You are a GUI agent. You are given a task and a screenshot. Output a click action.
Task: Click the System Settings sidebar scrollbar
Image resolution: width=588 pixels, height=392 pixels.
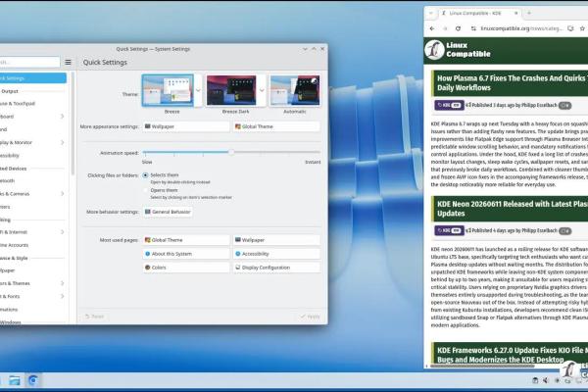point(73,123)
